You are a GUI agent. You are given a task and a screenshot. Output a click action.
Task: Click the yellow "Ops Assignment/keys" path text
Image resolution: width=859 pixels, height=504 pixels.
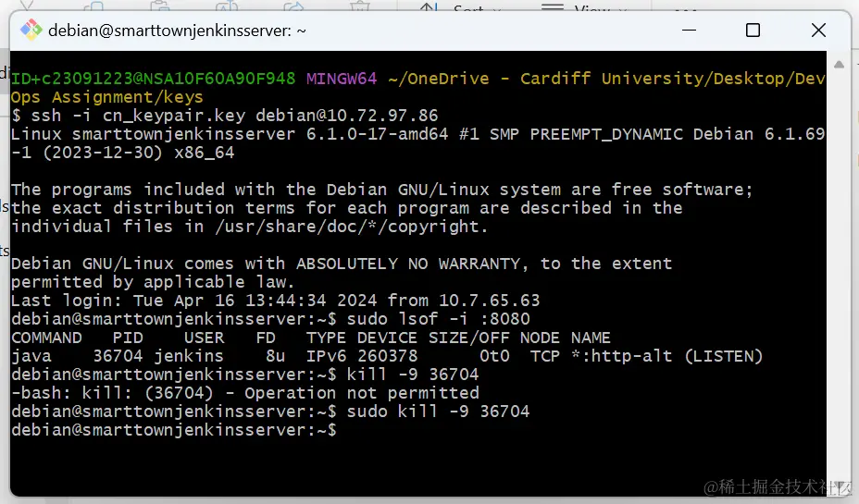click(106, 97)
